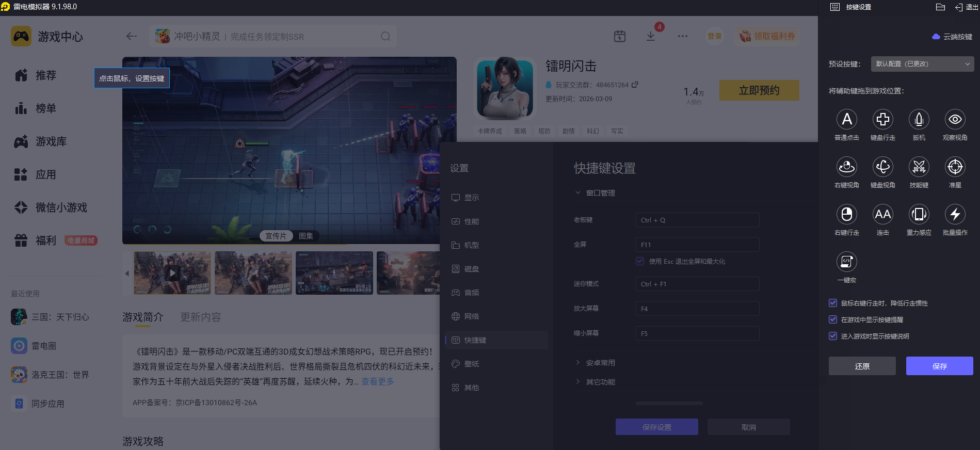Open 快捷键 settings tab
The width and height of the screenshot is (980, 450).
(x=496, y=340)
